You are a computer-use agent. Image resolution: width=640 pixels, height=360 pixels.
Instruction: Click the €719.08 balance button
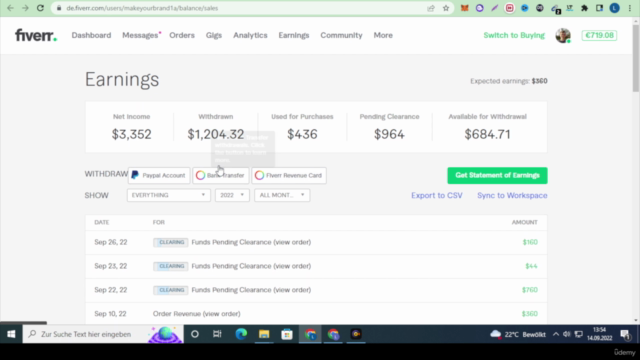pos(599,35)
